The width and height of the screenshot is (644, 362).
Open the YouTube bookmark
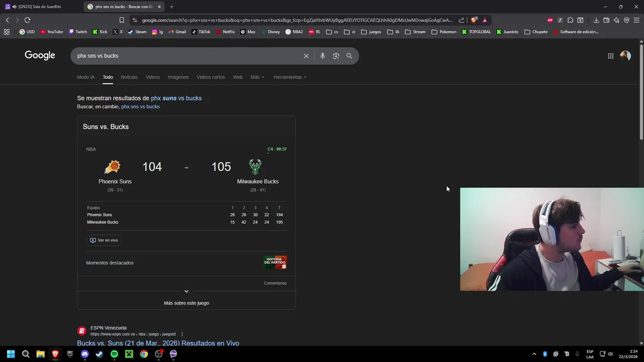[52, 32]
